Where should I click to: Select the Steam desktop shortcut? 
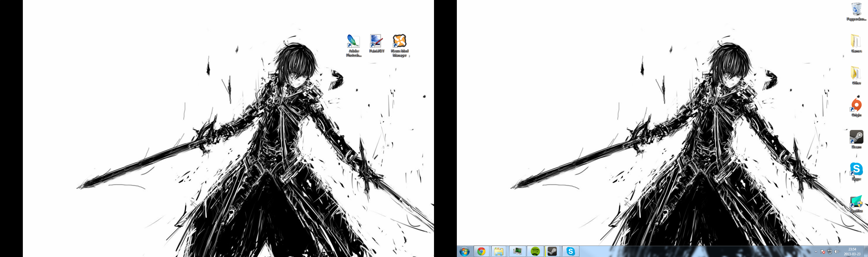coord(856,139)
